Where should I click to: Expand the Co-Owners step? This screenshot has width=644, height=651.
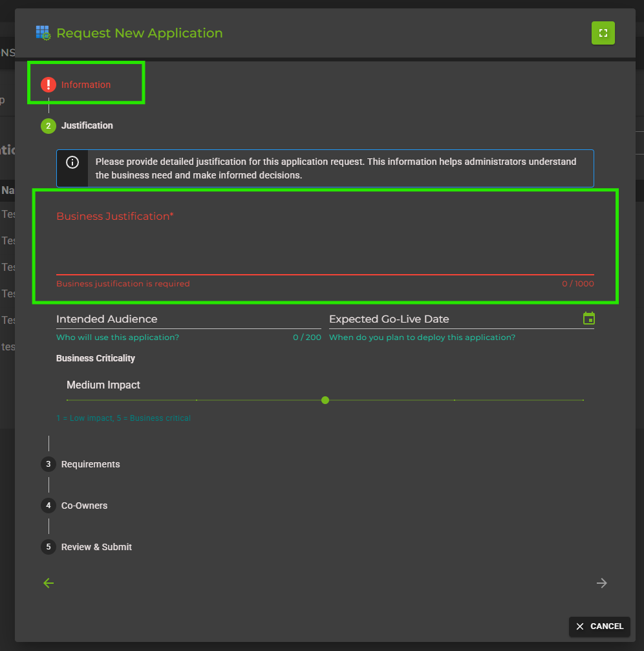coord(83,505)
